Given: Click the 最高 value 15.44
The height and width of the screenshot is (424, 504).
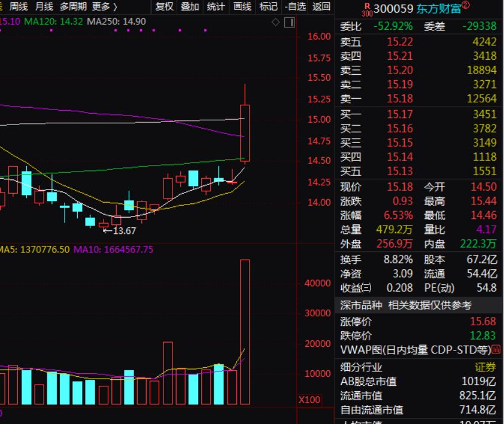Looking at the screenshot, I should click(x=484, y=201).
